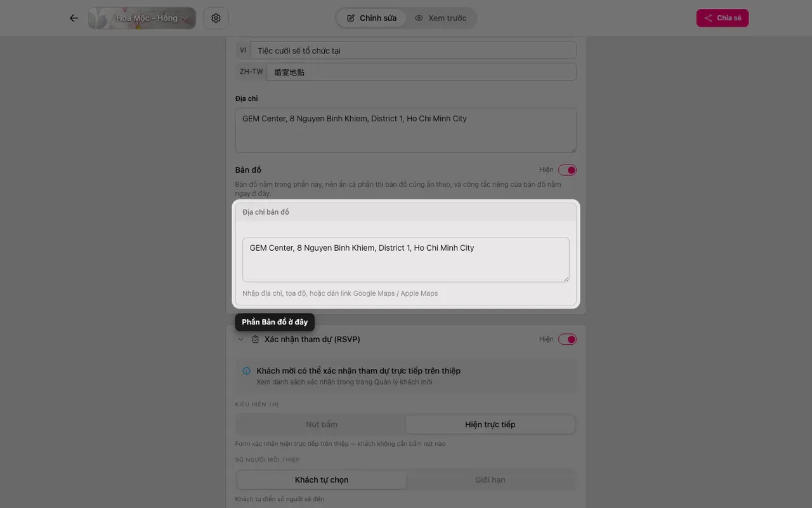The width and height of the screenshot is (812, 508).
Task: Click the blue info icon beside guest confirmation note
Action: pos(246,371)
